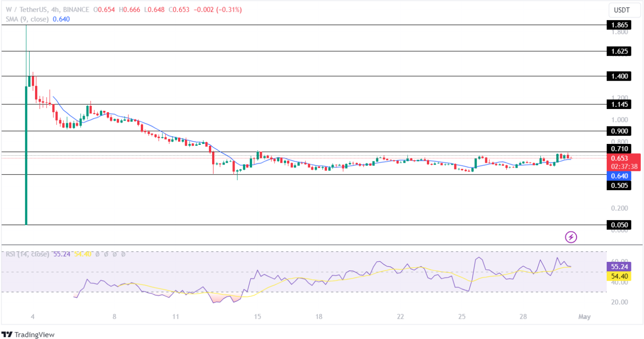Viewport: 644px width, 339px height.
Task: Click the yellow 54.40 RSI average label
Action: 619,275
